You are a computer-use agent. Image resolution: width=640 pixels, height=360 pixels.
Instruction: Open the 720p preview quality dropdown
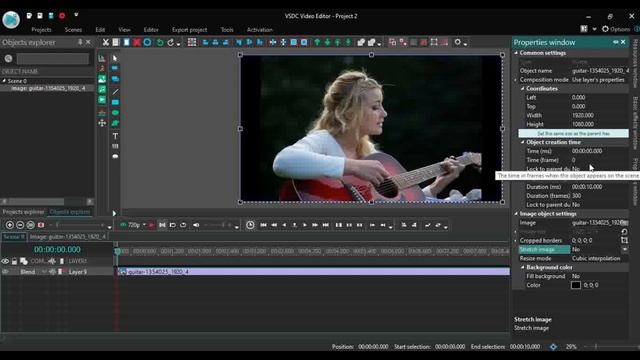coord(144,225)
